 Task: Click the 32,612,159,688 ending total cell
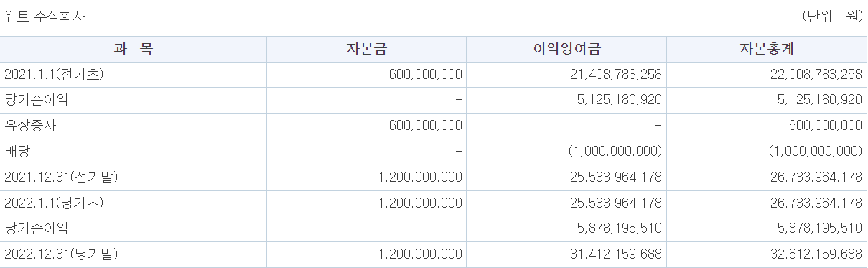[x=807, y=254]
